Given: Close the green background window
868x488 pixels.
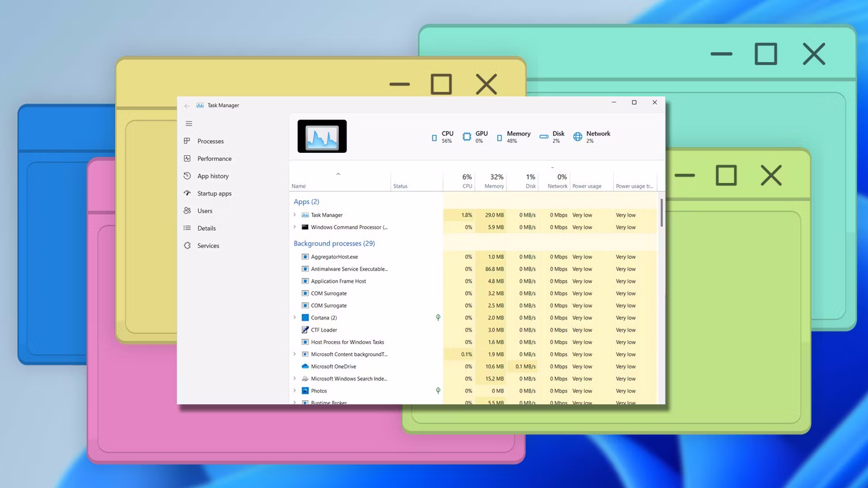Looking at the screenshot, I should 771,175.
